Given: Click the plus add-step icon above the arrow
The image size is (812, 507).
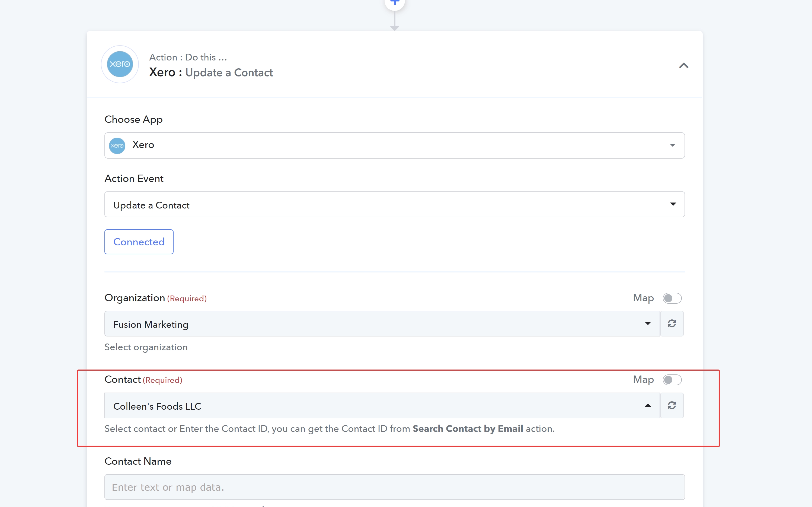Looking at the screenshot, I should tap(394, 3).
